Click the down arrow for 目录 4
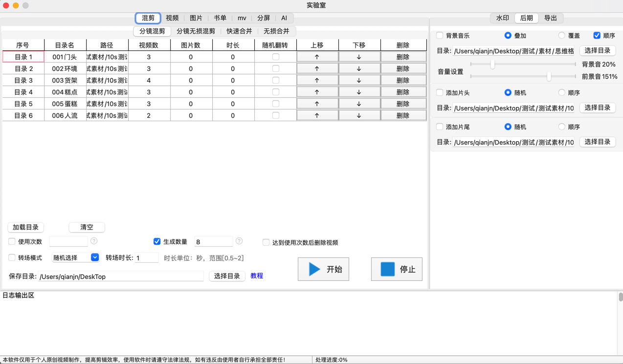Viewport: 623px width, 364px height. 359,92
